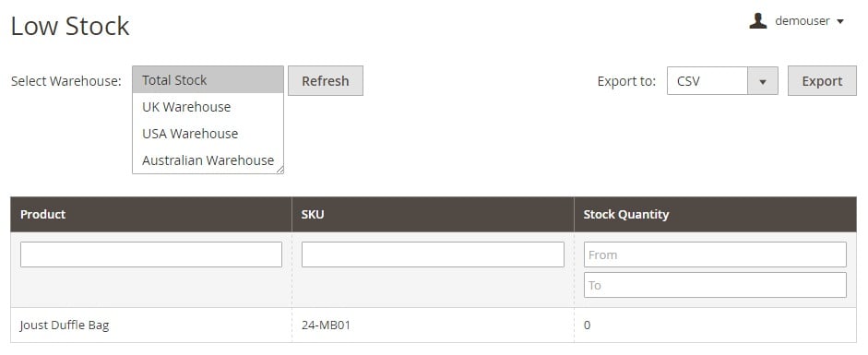Select UK Warehouse option
The width and height of the screenshot is (868, 355).
(208, 107)
